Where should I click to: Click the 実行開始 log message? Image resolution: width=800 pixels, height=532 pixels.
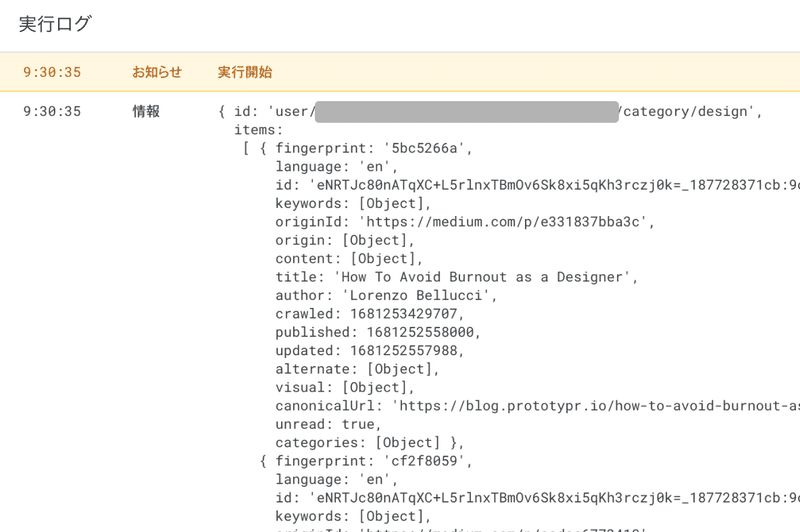tap(245, 72)
